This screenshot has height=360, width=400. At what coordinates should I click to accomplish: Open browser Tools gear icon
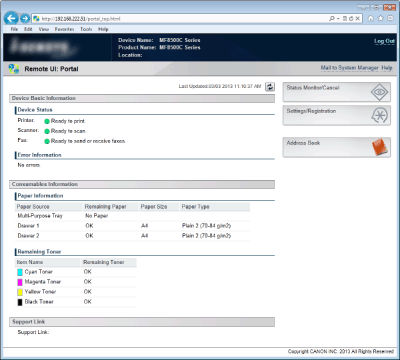[x=390, y=18]
